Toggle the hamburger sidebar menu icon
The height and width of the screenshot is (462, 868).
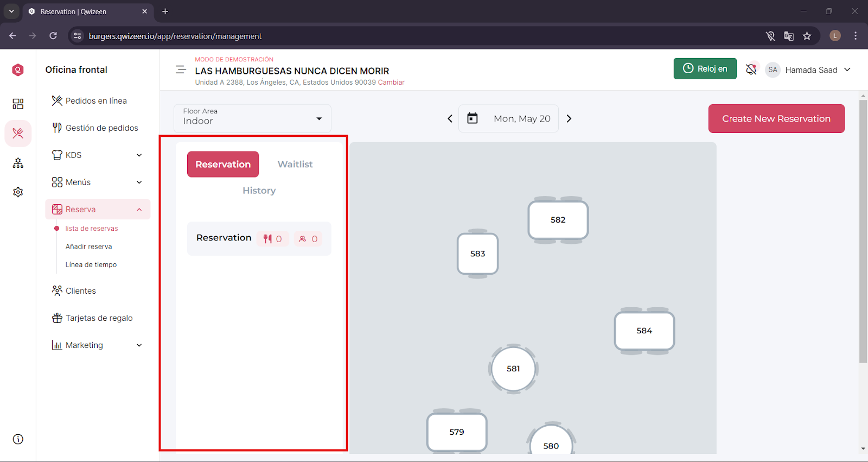coord(181,69)
